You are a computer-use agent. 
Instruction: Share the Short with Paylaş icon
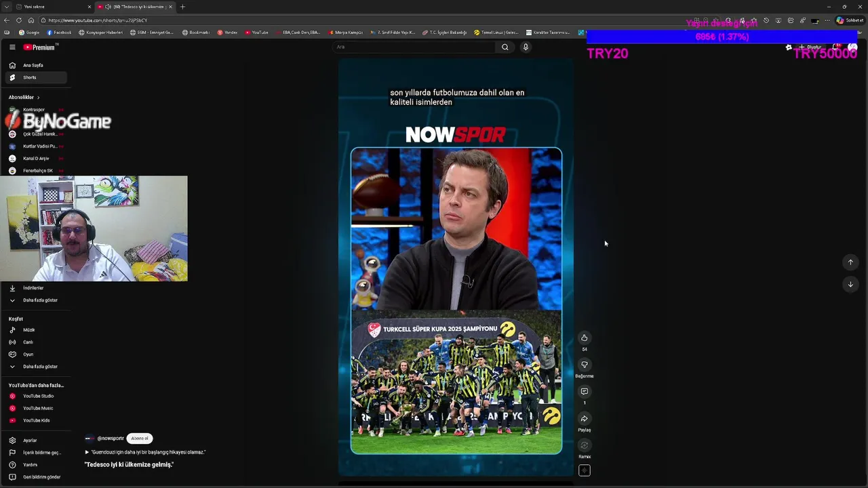584,419
